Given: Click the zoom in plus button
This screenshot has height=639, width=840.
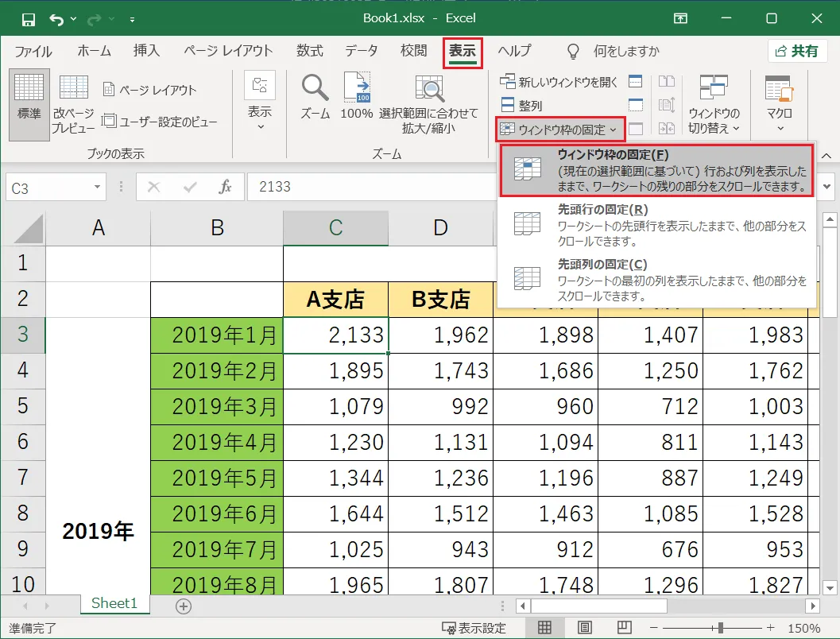Looking at the screenshot, I should tap(770, 627).
